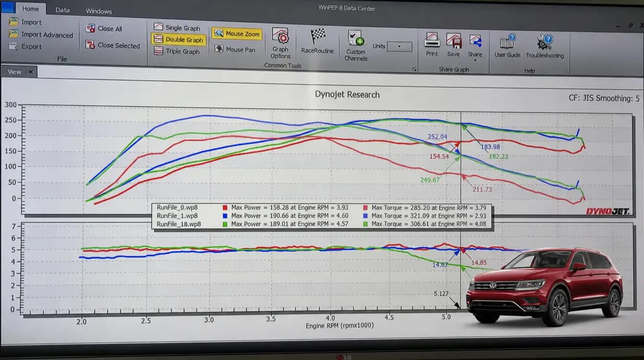
Task: Click the 14.85 value on lower graph
Action: click(x=479, y=262)
